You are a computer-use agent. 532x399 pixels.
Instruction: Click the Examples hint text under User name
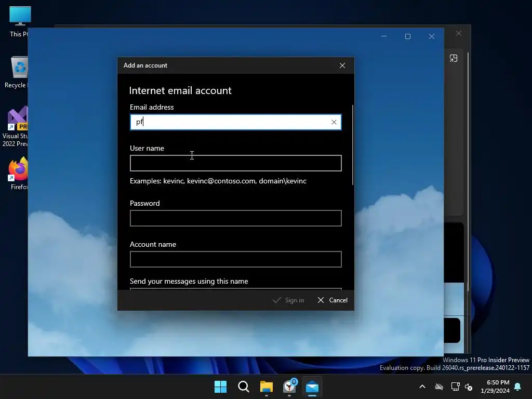[218, 181]
